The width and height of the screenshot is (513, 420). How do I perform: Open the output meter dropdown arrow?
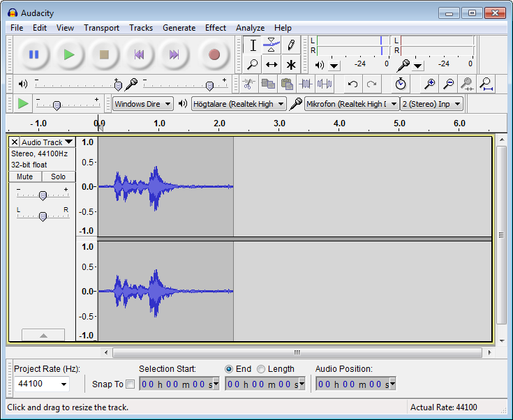pos(334,66)
